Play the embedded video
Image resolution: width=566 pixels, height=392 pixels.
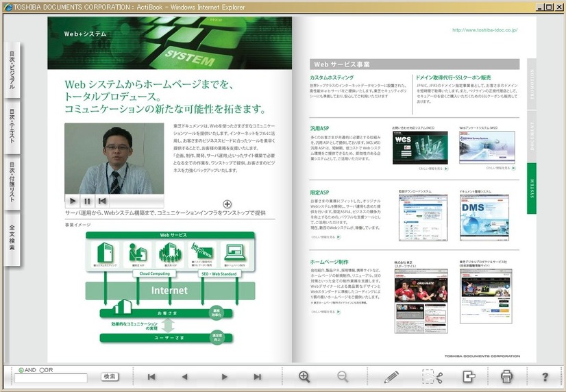pyautogui.click(x=73, y=201)
